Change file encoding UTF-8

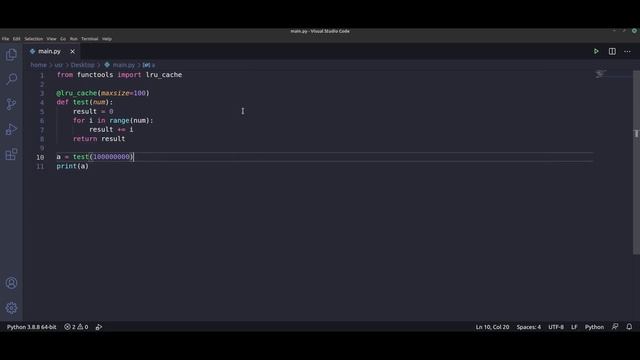556,327
